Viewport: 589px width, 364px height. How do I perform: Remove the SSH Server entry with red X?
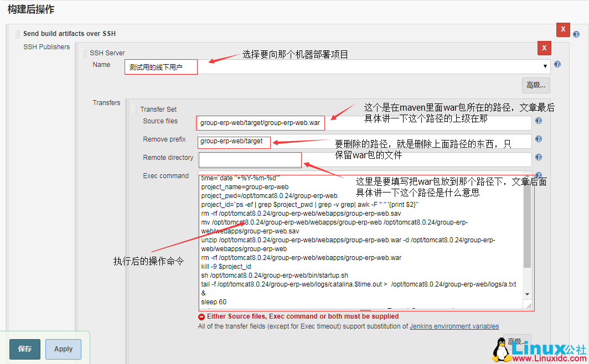(x=544, y=48)
